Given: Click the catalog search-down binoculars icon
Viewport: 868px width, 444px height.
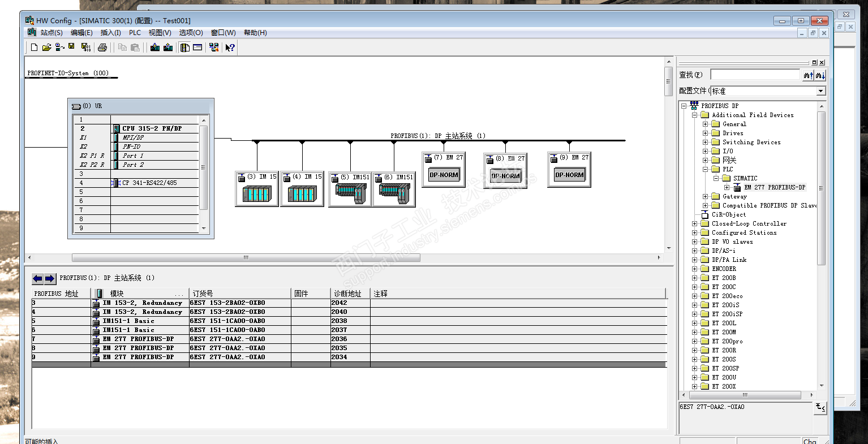Looking at the screenshot, I should [820, 75].
